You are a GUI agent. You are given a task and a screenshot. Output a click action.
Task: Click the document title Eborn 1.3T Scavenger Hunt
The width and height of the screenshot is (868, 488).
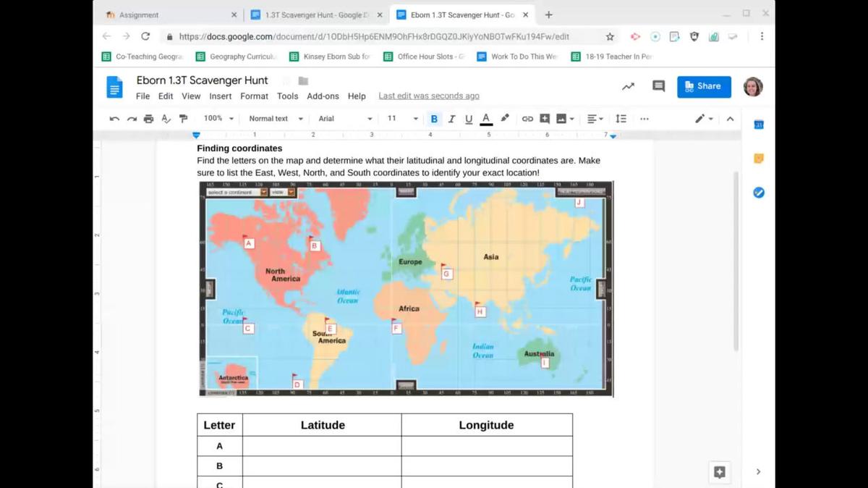(x=202, y=80)
